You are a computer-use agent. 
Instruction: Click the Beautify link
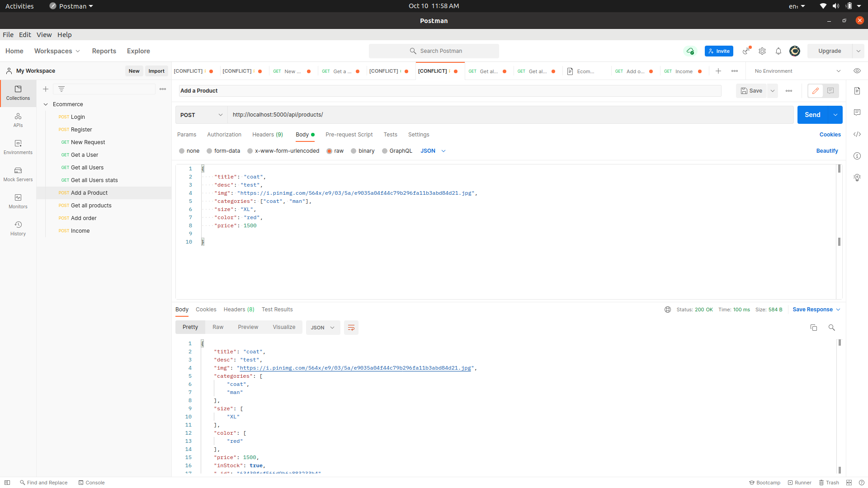(827, 151)
